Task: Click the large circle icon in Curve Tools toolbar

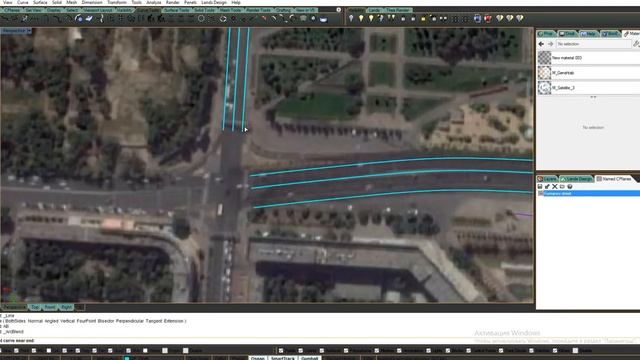Action: pos(201,18)
